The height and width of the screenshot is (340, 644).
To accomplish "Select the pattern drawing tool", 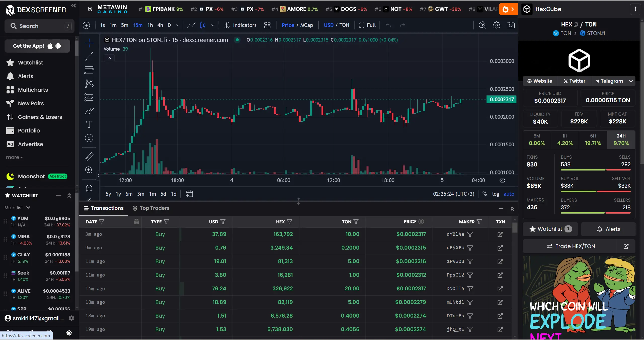I will click(89, 84).
